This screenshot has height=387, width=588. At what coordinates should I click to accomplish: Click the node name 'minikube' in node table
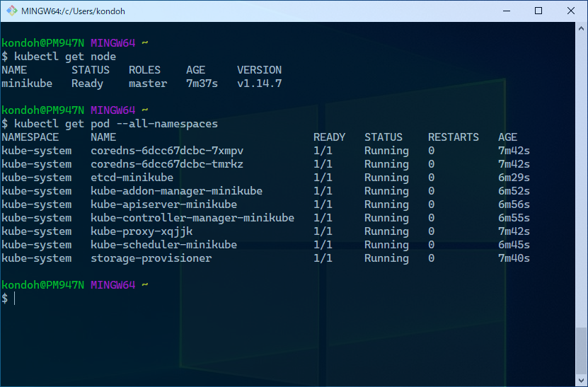[27, 83]
